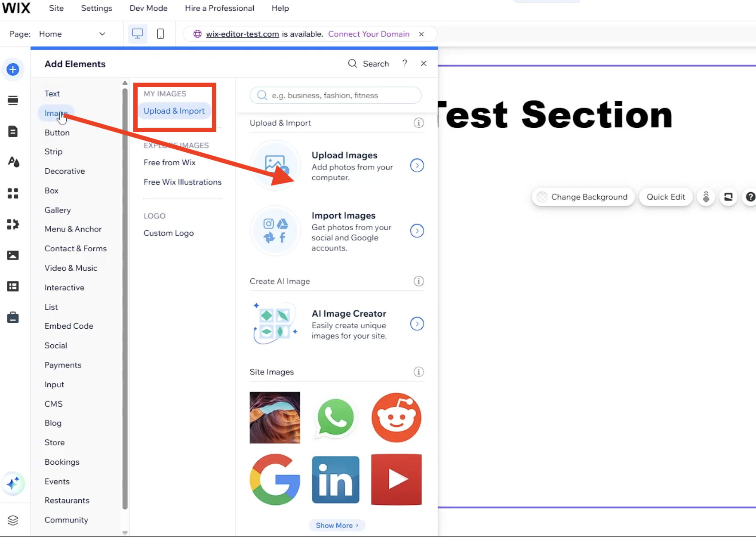Screen dimensions: 756x537
Task: Open the Add Section panel in the sidebar
Action: click(13, 100)
